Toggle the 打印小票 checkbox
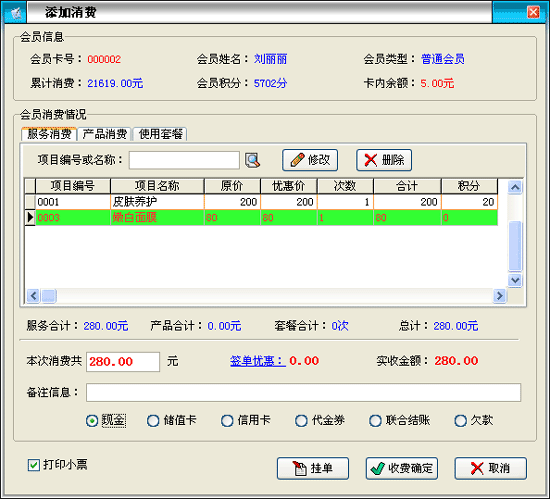 (x=34, y=465)
